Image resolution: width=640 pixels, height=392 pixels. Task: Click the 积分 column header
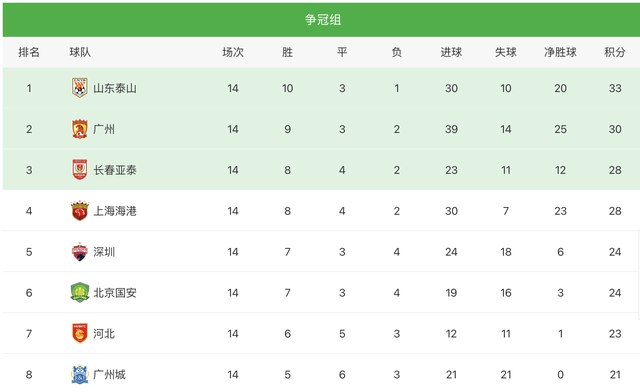point(615,52)
